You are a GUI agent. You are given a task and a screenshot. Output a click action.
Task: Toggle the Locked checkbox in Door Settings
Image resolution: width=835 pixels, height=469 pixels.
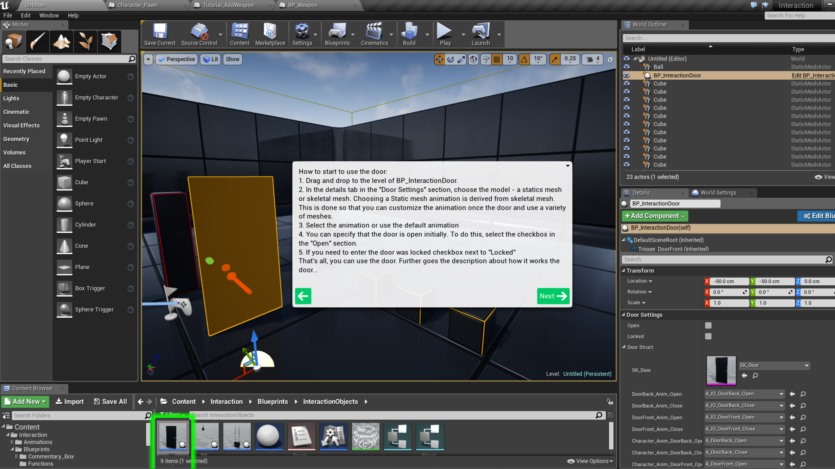[x=708, y=336]
